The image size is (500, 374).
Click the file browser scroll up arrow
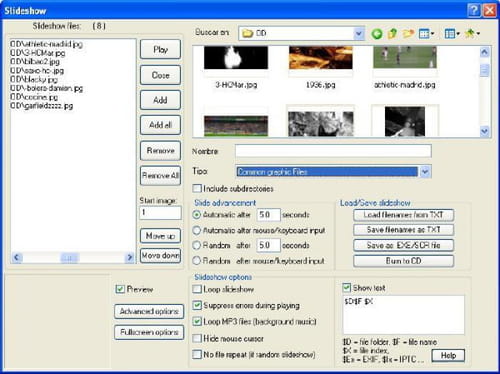(x=485, y=52)
